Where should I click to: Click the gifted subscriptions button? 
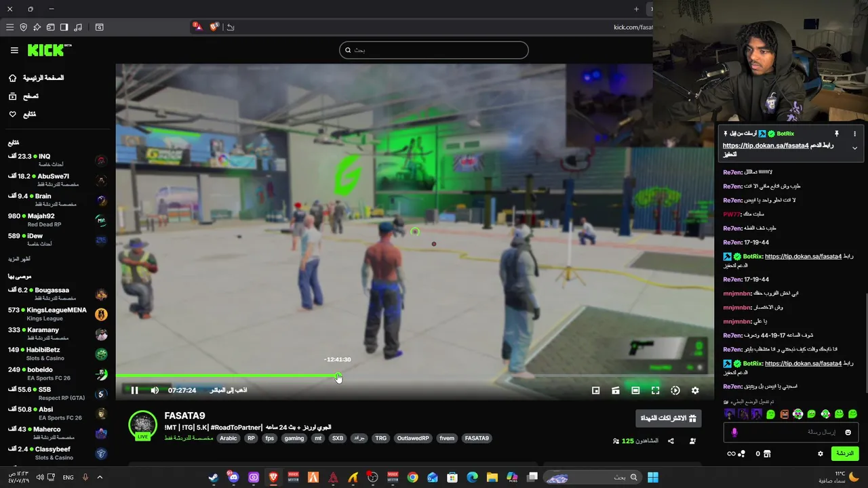tap(669, 418)
